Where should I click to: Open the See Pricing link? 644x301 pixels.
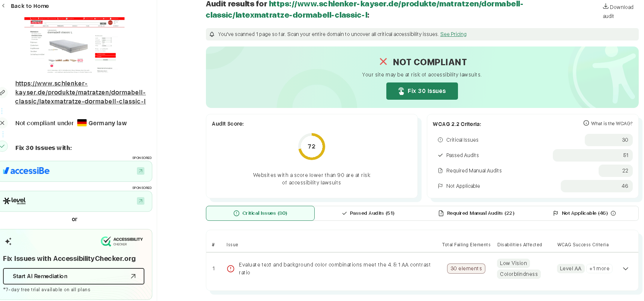pyautogui.click(x=453, y=34)
